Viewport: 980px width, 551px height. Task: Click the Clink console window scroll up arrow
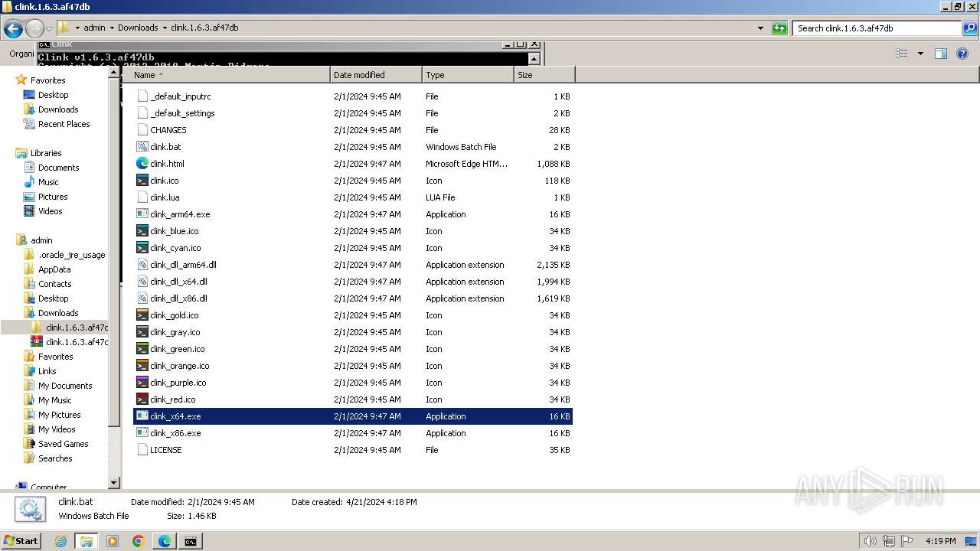pyautogui.click(x=534, y=58)
